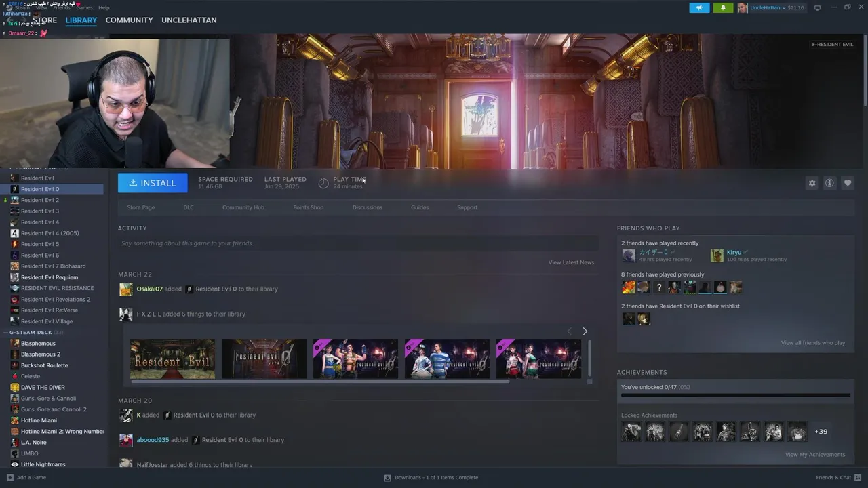Show game info icon
The image size is (868, 488).
coord(829,183)
